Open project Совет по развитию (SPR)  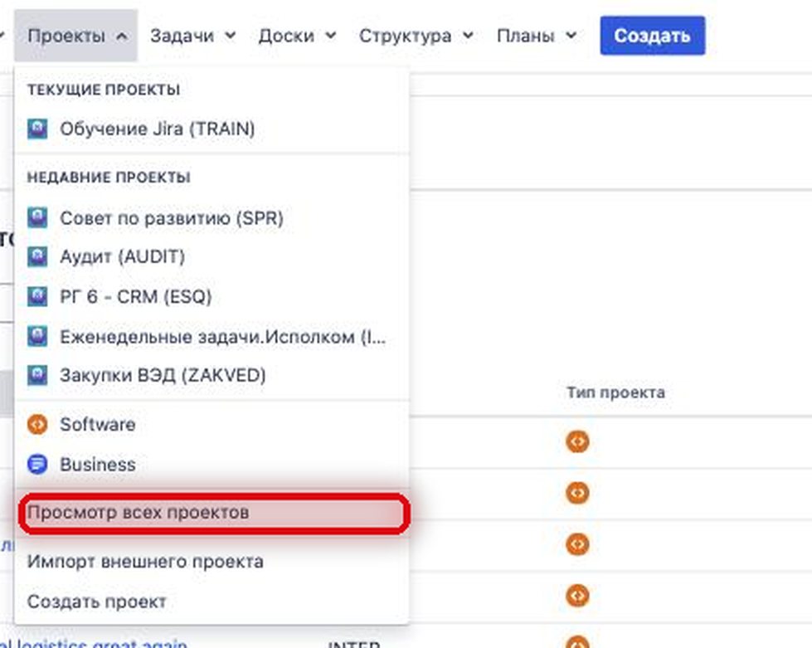(212, 218)
